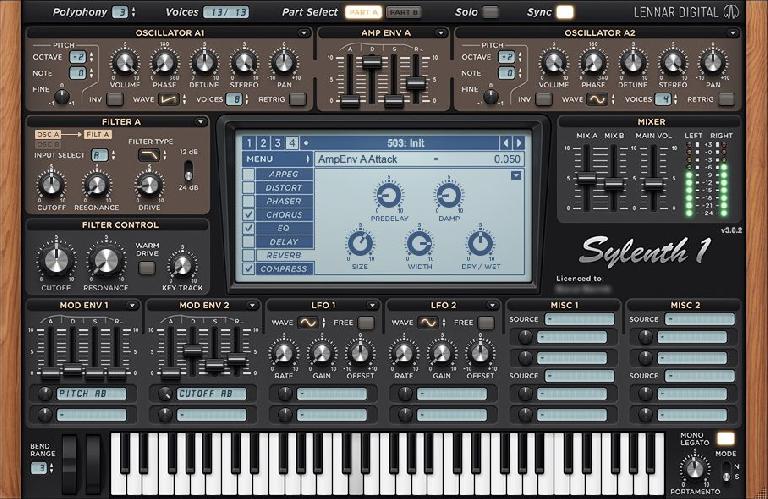The width and height of the screenshot is (768, 499).
Task: Open the Oscillator A1 dropdown menu
Action: point(304,33)
